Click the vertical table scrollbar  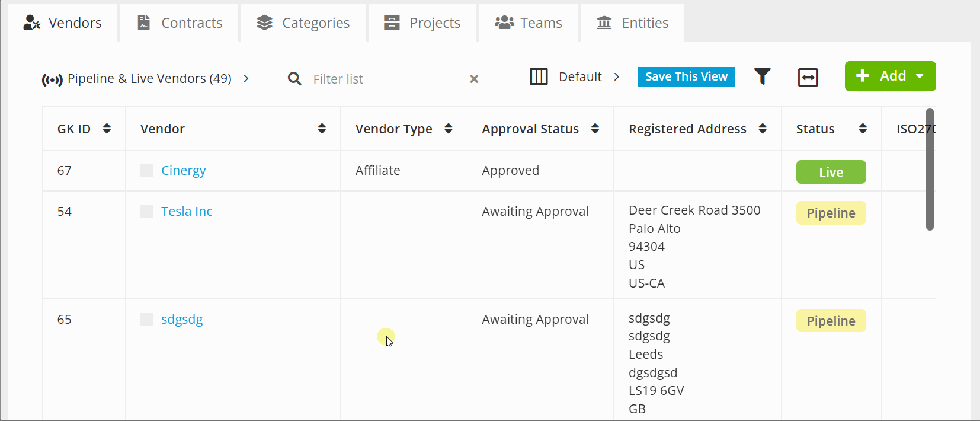click(930, 169)
